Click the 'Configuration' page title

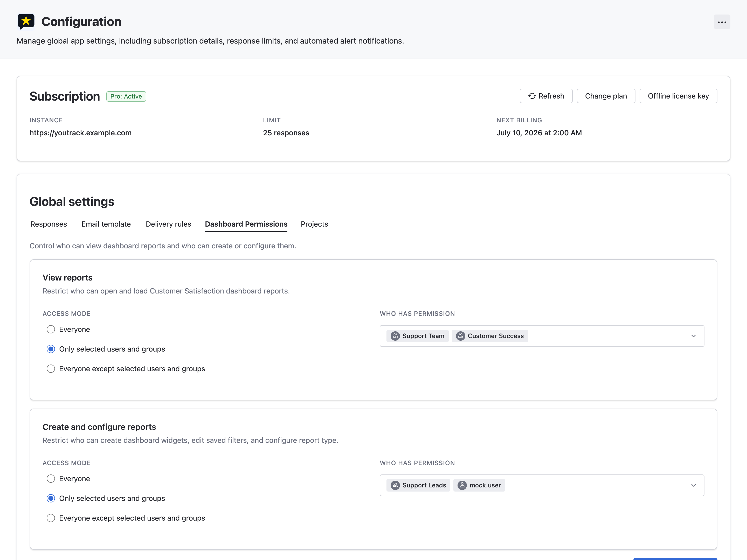click(x=81, y=22)
